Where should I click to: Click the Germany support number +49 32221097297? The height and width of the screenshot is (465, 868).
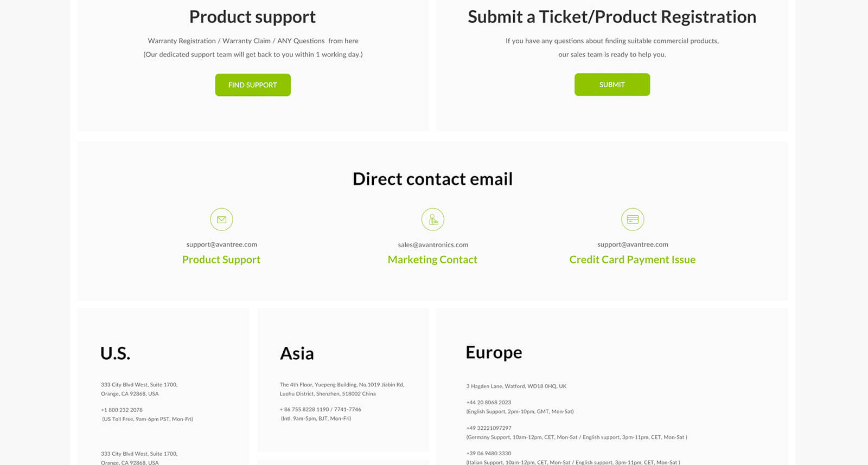(489, 428)
